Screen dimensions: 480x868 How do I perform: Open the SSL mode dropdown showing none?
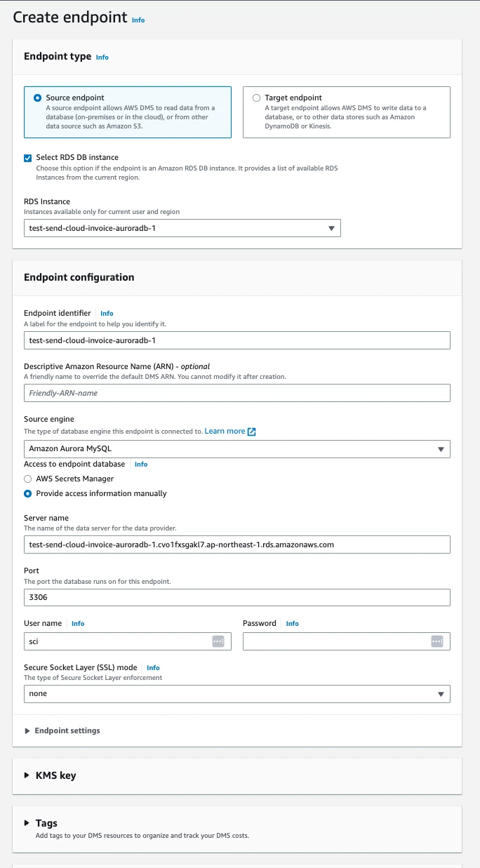point(237,694)
